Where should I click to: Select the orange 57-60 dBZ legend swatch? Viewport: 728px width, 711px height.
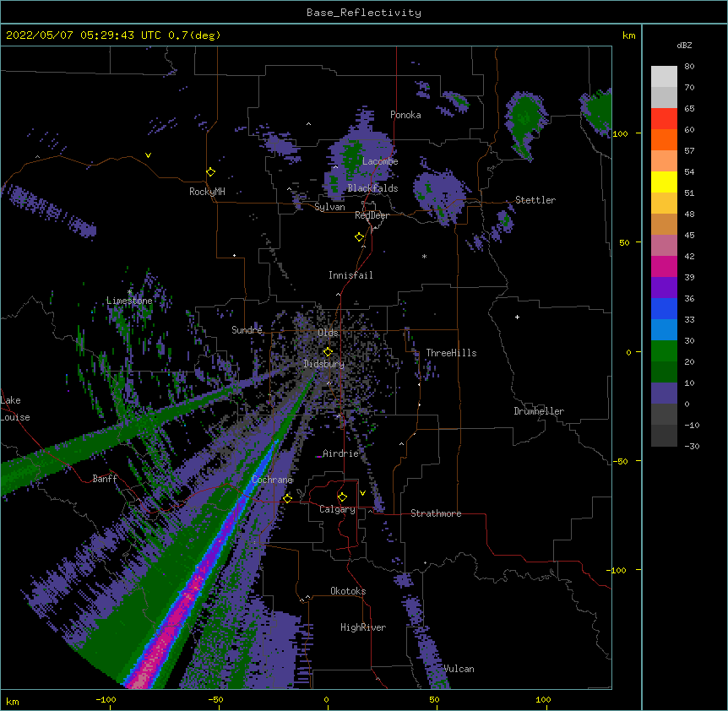pos(664,139)
